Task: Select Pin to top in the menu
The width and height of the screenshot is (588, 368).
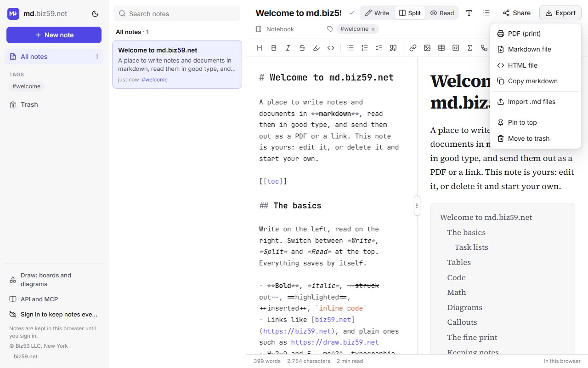Action: [536, 122]
